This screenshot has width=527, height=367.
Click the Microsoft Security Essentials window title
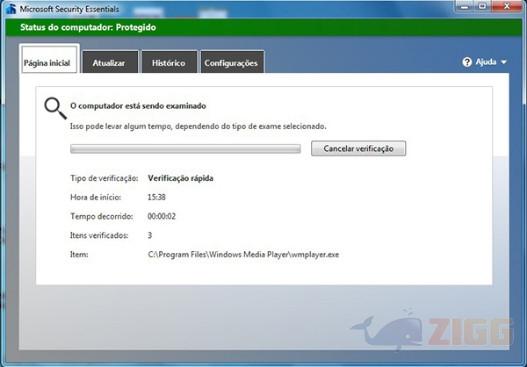point(69,9)
